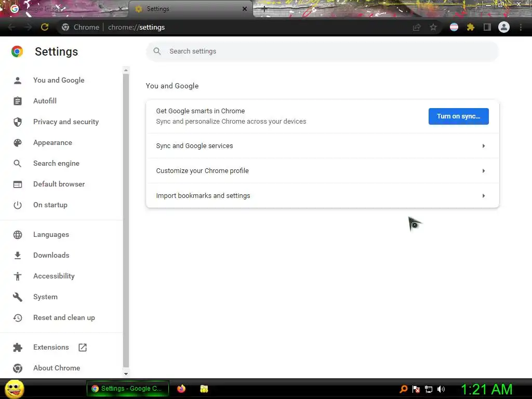Select Autofill in the sidebar
This screenshot has width=532, height=399.
pyautogui.click(x=45, y=101)
